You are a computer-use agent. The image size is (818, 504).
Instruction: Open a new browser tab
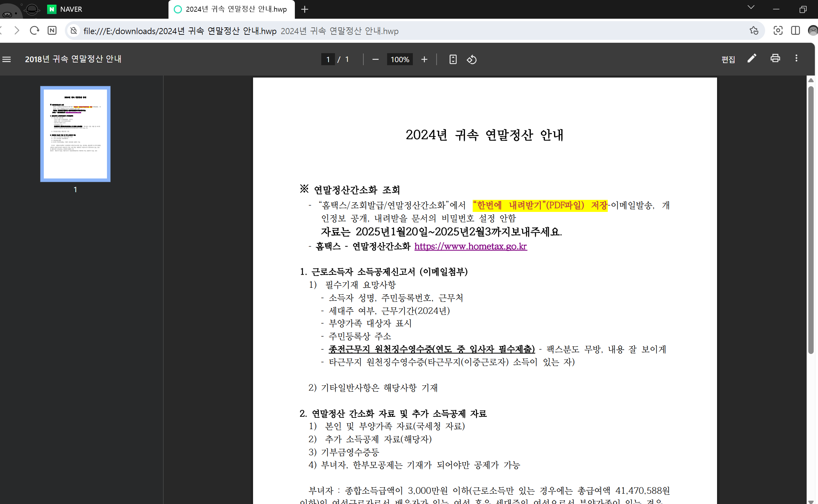304,9
